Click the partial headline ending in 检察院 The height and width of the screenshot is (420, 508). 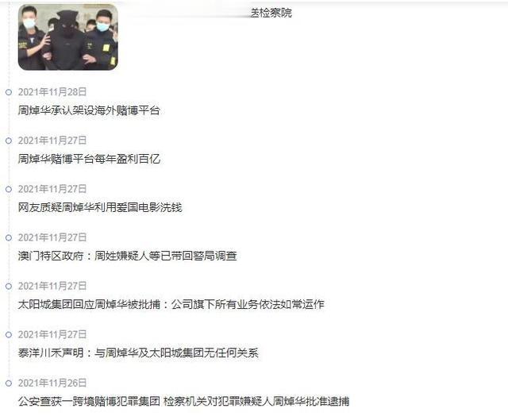271,13
